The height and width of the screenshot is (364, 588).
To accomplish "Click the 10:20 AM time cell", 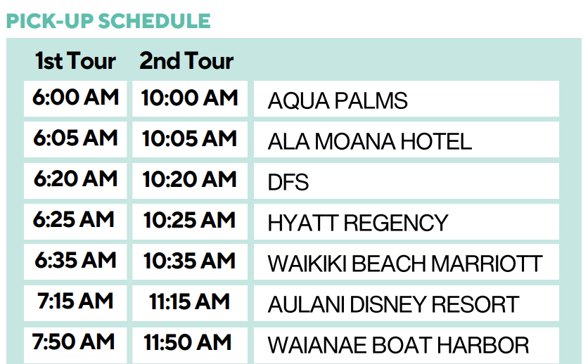I will click(190, 179).
